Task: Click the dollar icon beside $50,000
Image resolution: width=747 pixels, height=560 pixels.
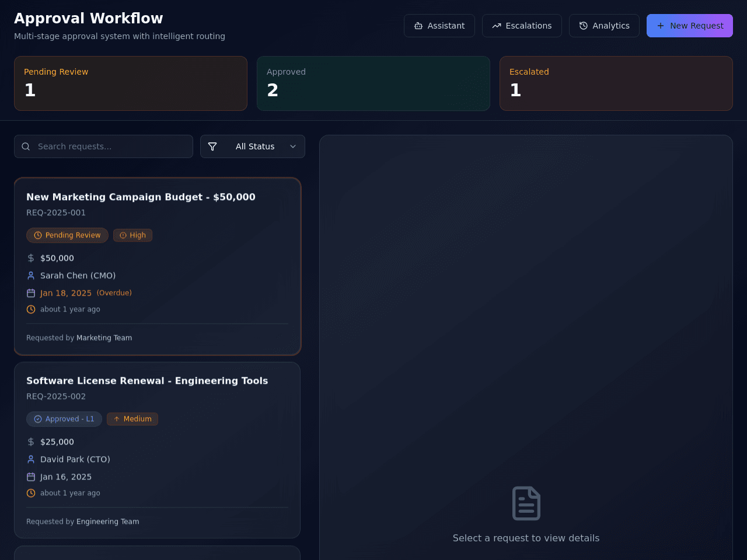Action: (x=31, y=258)
